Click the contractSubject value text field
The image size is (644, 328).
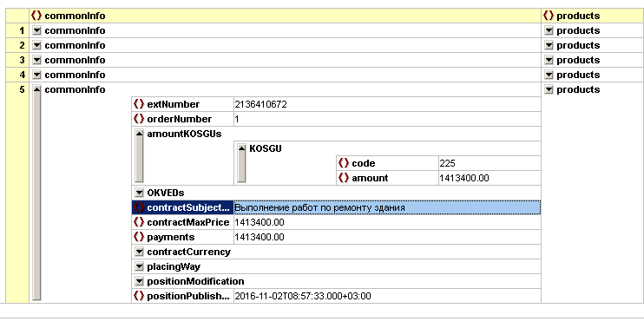(387, 207)
